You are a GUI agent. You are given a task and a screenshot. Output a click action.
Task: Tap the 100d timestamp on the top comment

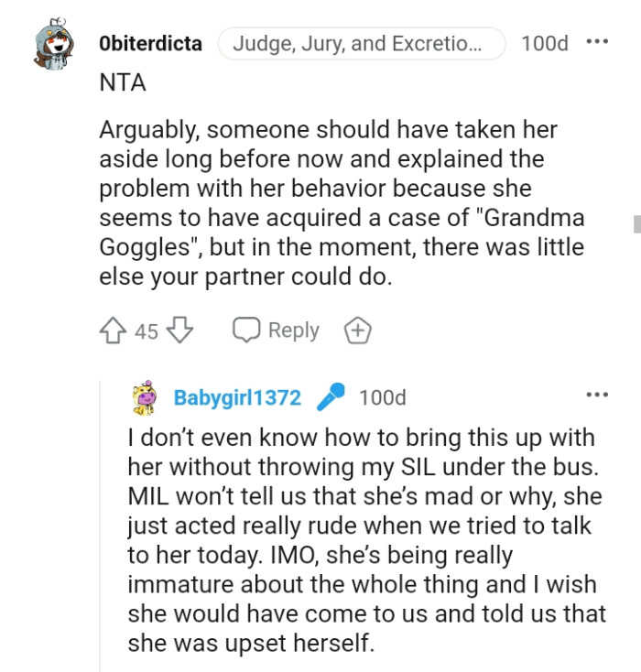[544, 43]
